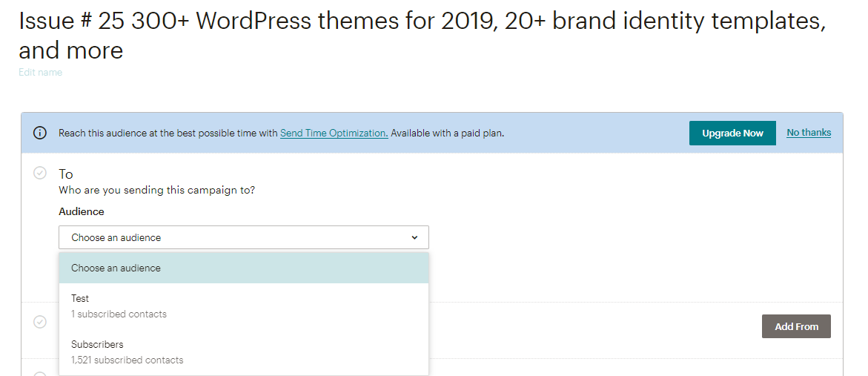Dismiss the banner with No thanks

[x=809, y=132]
